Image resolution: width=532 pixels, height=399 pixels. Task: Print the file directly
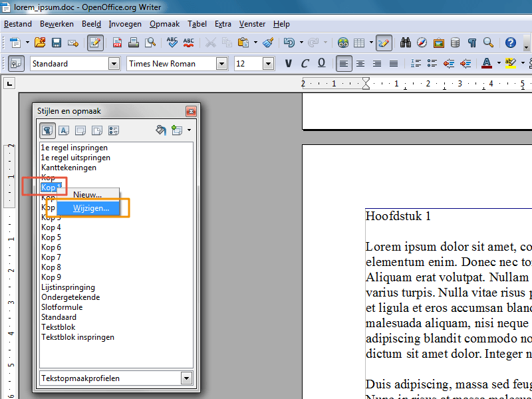click(134, 43)
